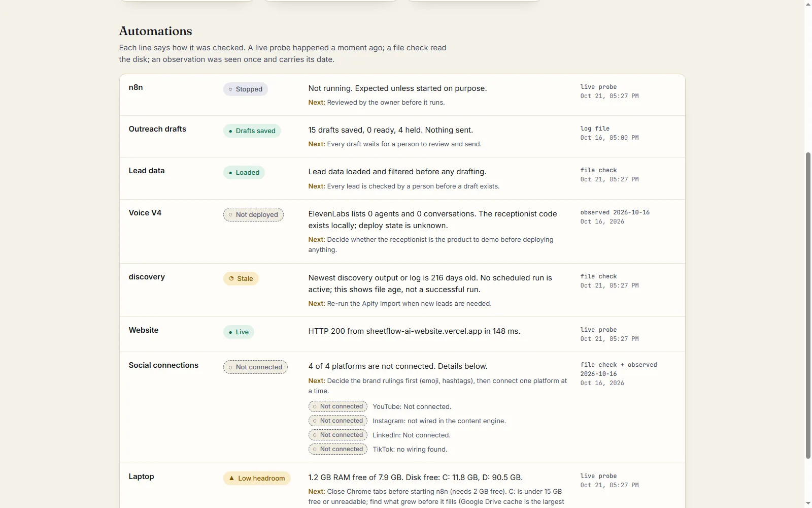The image size is (812, 508).
Task: Click the Not connected badge beside YouTube
Action: 338,407
